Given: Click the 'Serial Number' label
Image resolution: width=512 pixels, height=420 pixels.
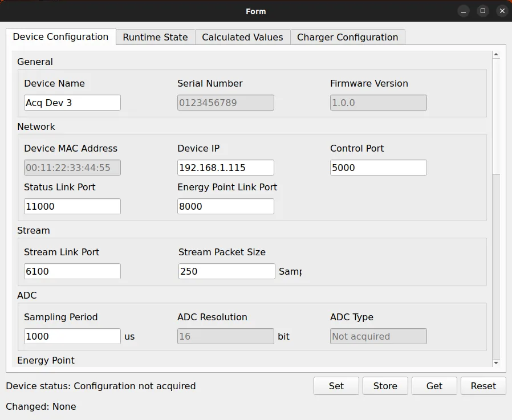Looking at the screenshot, I should (x=210, y=83).
